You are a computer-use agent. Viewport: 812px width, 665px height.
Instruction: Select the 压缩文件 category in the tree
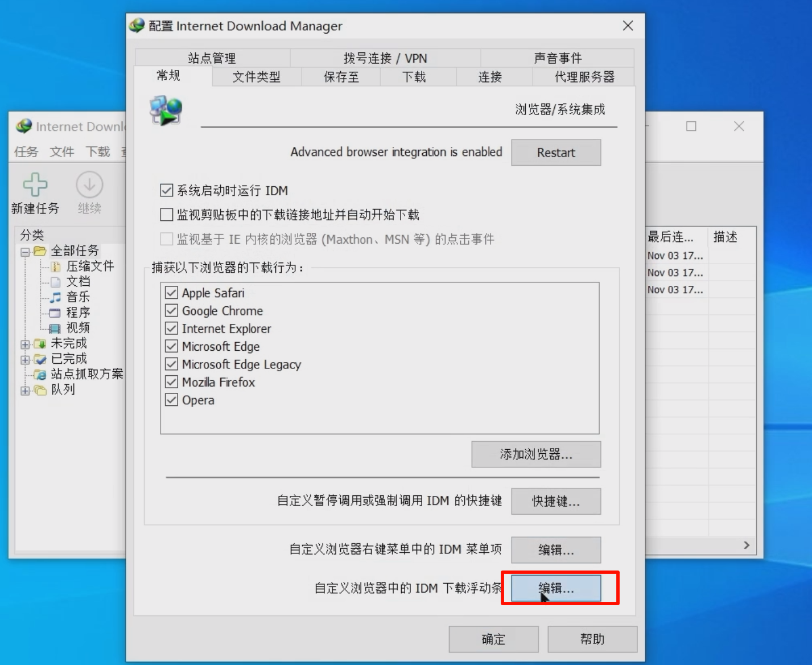(90, 266)
